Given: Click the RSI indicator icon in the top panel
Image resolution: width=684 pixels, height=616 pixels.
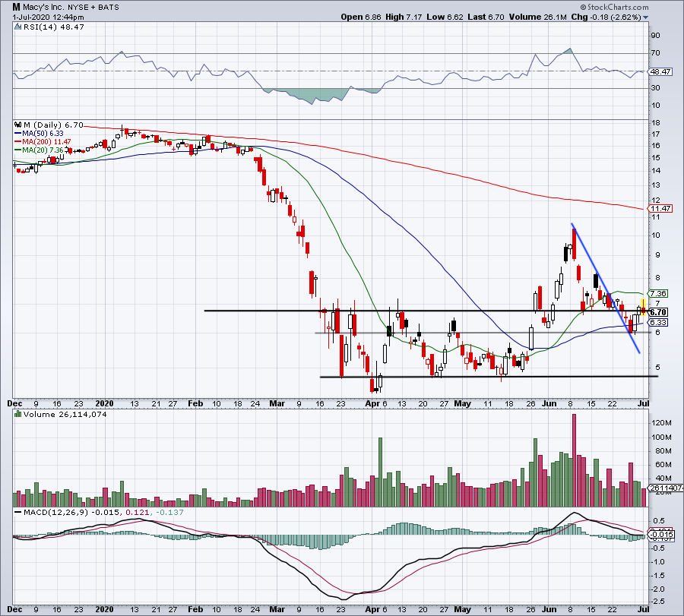Looking at the screenshot, I should (x=17, y=25).
